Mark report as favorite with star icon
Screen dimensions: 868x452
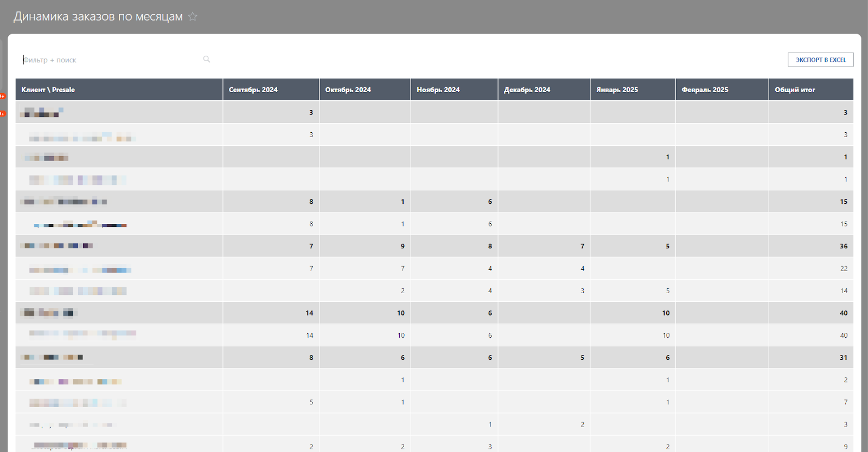pos(193,17)
